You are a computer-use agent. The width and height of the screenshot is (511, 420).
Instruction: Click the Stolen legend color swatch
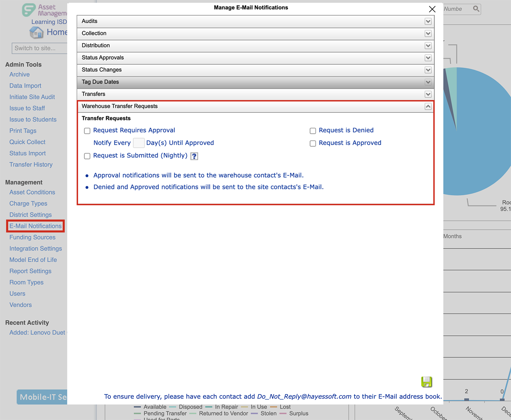[254, 414]
